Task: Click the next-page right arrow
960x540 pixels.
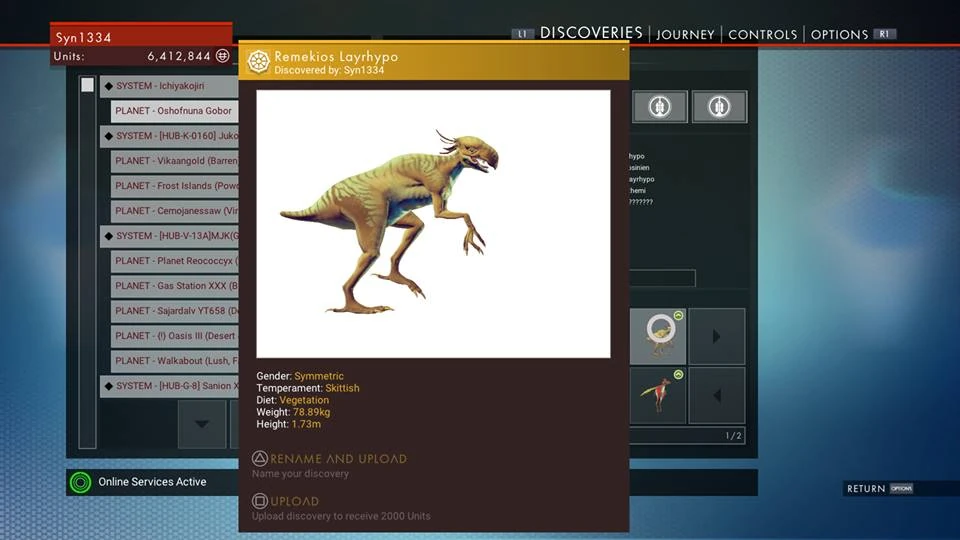Action: pos(716,336)
